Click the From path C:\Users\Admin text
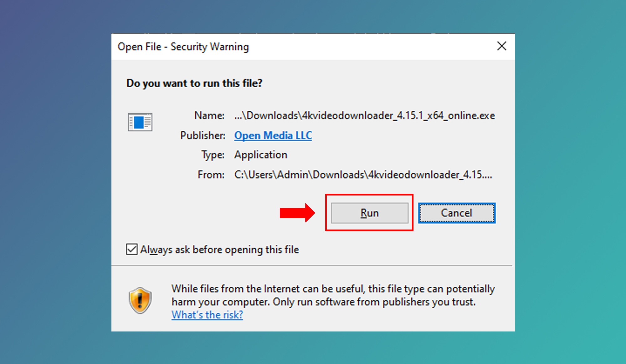 click(363, 174)
